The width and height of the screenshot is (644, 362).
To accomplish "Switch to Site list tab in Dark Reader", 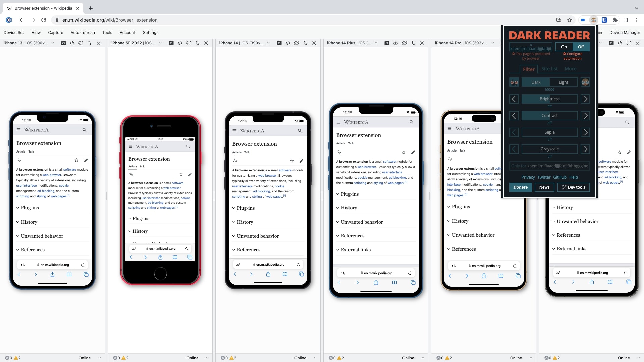I will pyautogui.click(x=549, y=69).
